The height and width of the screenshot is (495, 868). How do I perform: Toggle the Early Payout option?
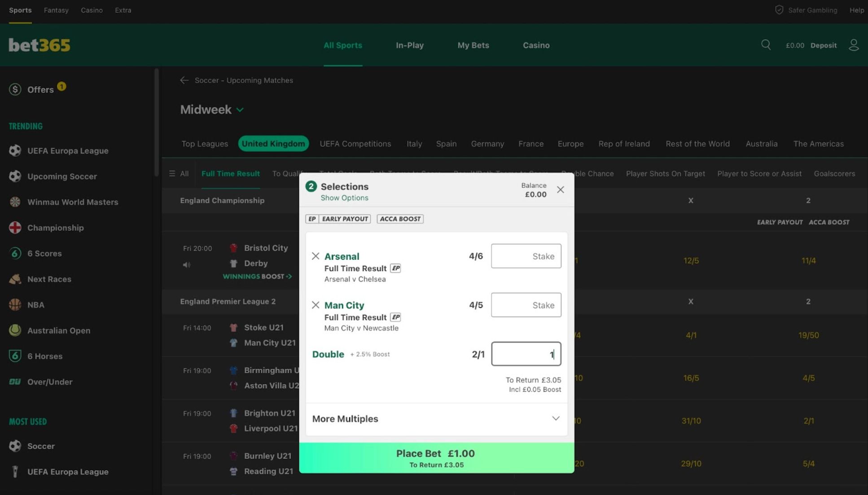(x=338, y=219)
